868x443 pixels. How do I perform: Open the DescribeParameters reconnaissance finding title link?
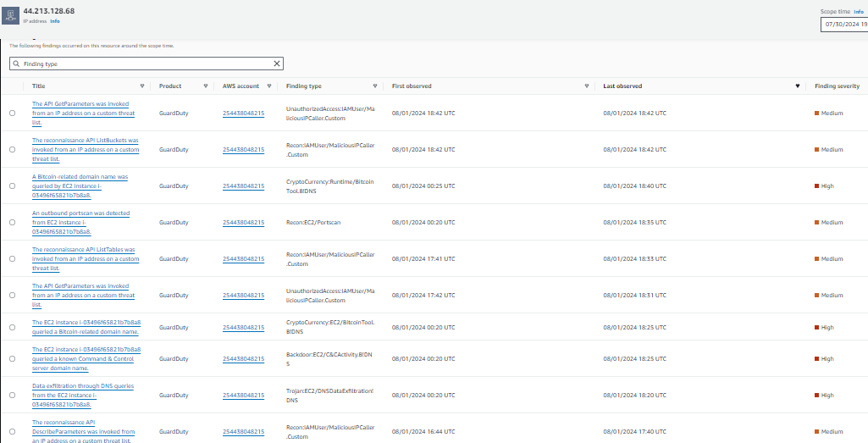[83, 432]
